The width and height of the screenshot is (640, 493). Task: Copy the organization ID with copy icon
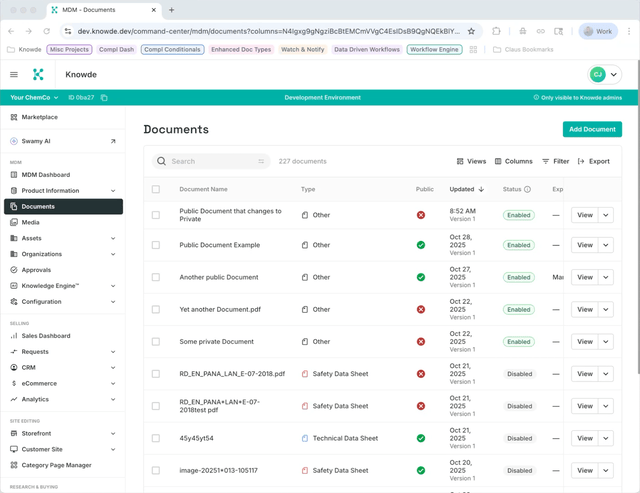[104, 98]
